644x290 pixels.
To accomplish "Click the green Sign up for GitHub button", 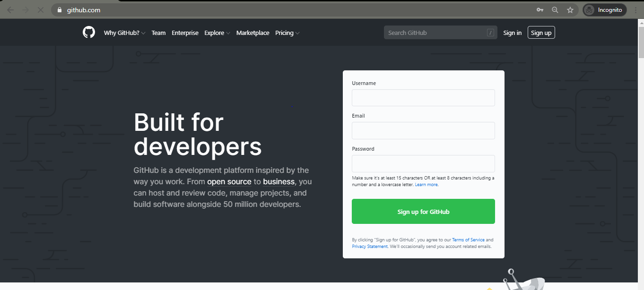I will pos(423,212).
